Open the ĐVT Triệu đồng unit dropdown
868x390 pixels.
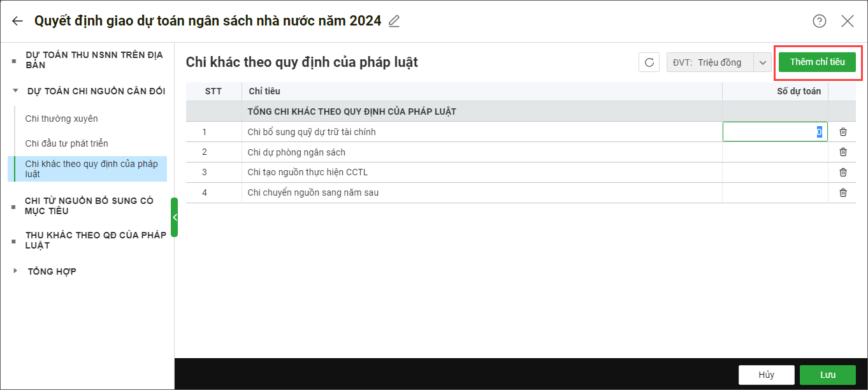pyautogui.click(x=762, y=62)
